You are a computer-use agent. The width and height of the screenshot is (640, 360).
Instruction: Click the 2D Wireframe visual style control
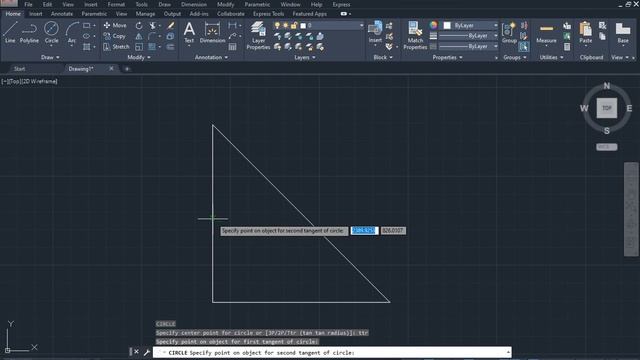[x=39, y=81]
